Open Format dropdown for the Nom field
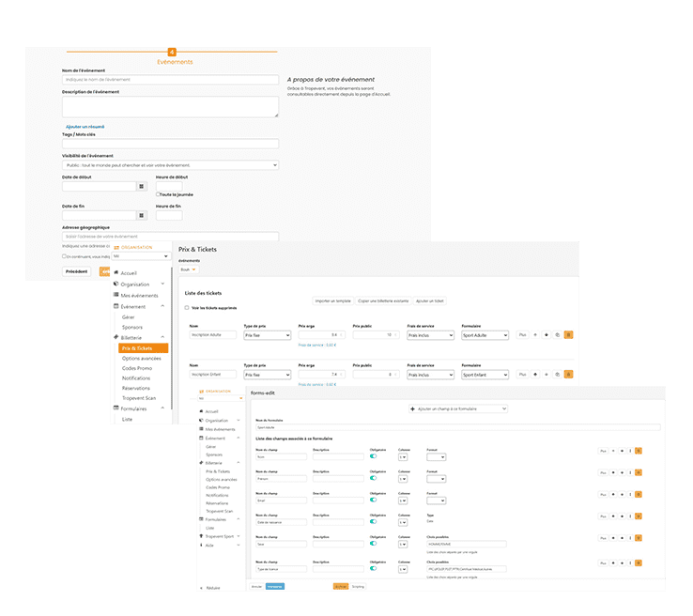This screenshot has width=693, height=616. click(x=437, y=457)
